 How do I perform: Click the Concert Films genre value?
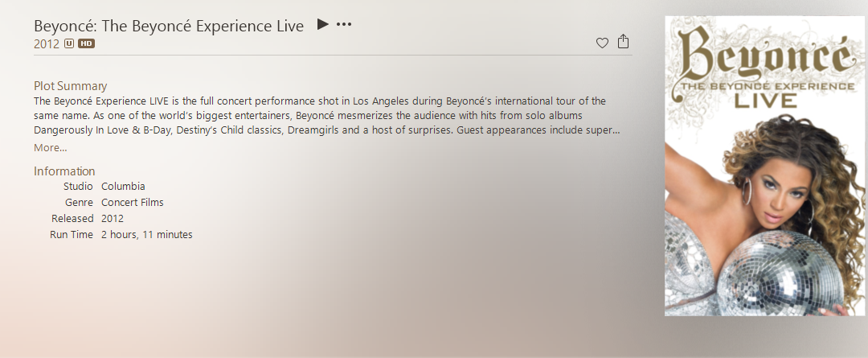pos(133,202)
